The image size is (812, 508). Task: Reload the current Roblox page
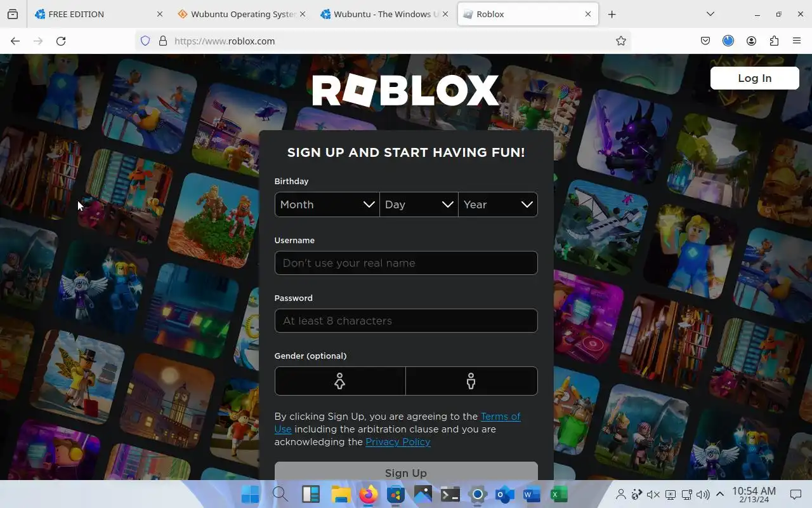[x=61, y=41]
